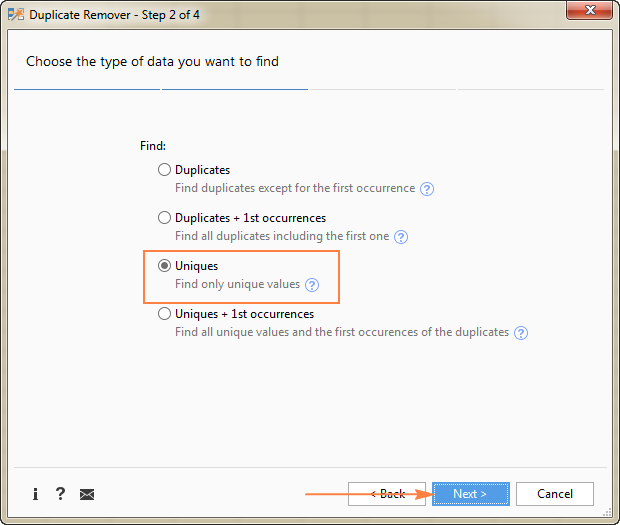Screen dimensions: 620x525
Task: Cancel the Duplicate Remover wizard
Action: 555,494
